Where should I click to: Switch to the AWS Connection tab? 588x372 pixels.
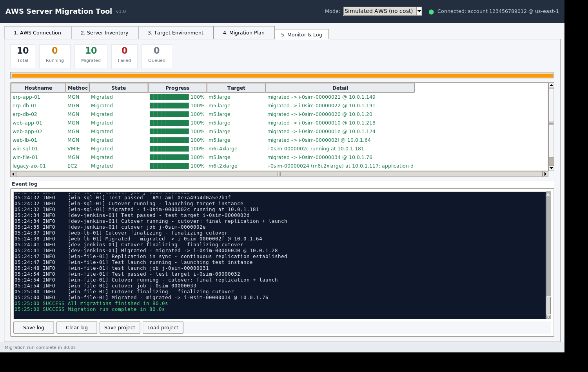[x=38, y=33]
